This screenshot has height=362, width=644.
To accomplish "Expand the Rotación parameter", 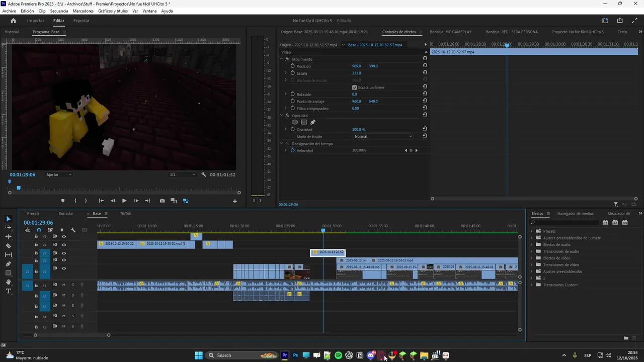I will pos(286,94).
